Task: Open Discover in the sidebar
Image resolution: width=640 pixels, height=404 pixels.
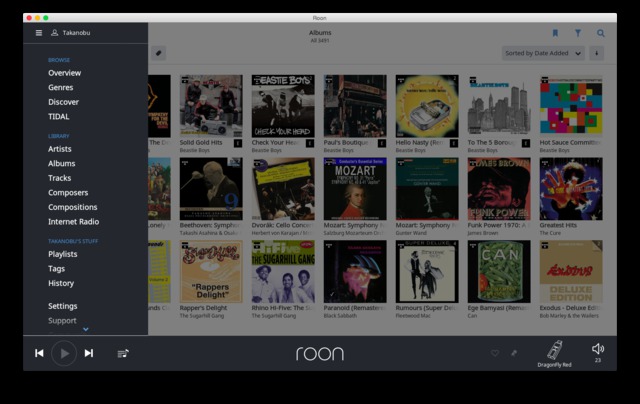Action: pos(63,102)
